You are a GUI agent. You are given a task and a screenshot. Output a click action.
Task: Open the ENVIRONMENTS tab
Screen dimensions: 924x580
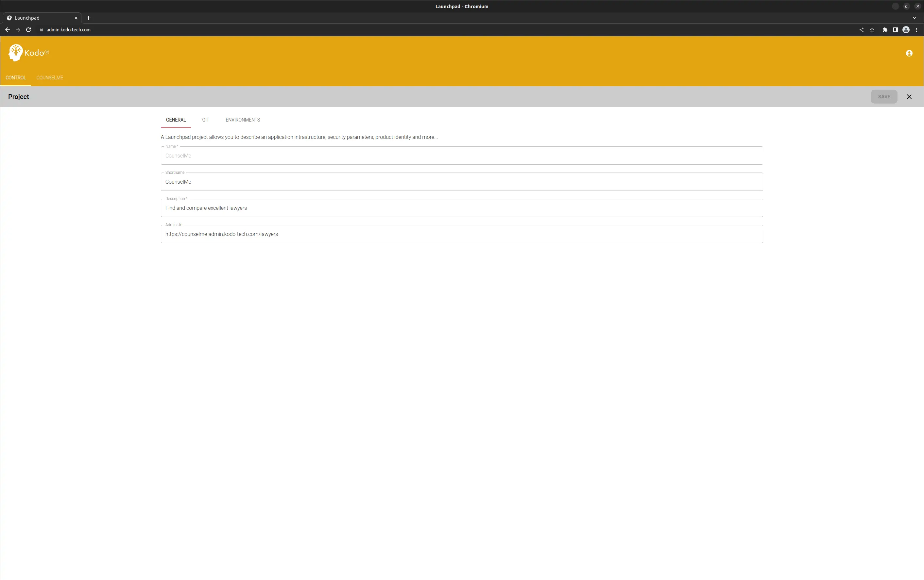click(243, 120)
